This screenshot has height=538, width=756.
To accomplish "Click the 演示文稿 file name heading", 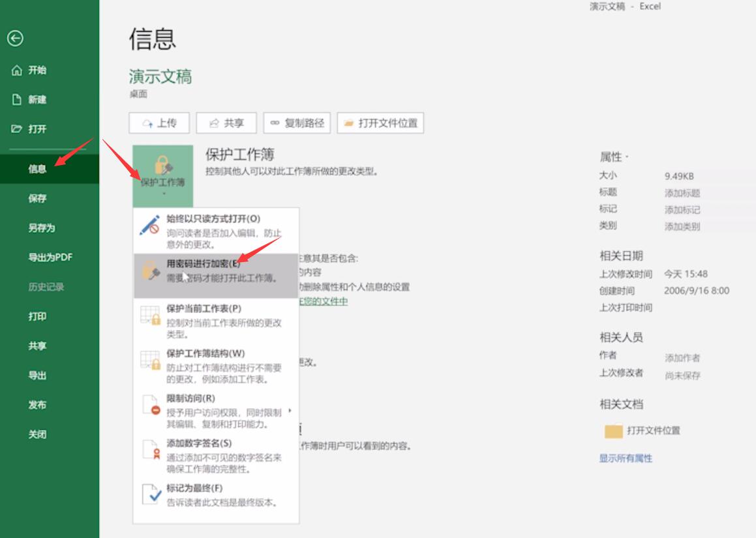I will point(160,77).
